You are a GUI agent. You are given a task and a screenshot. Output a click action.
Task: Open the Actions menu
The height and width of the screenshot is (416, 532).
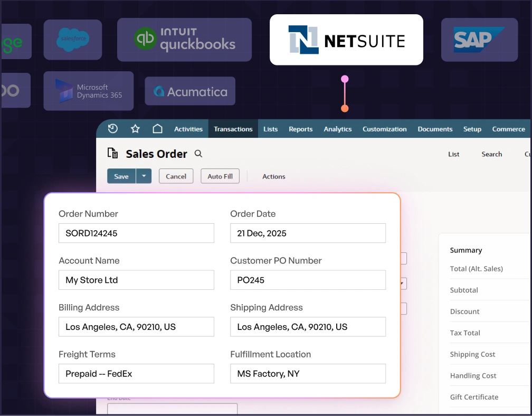click(x=273, y=176)
